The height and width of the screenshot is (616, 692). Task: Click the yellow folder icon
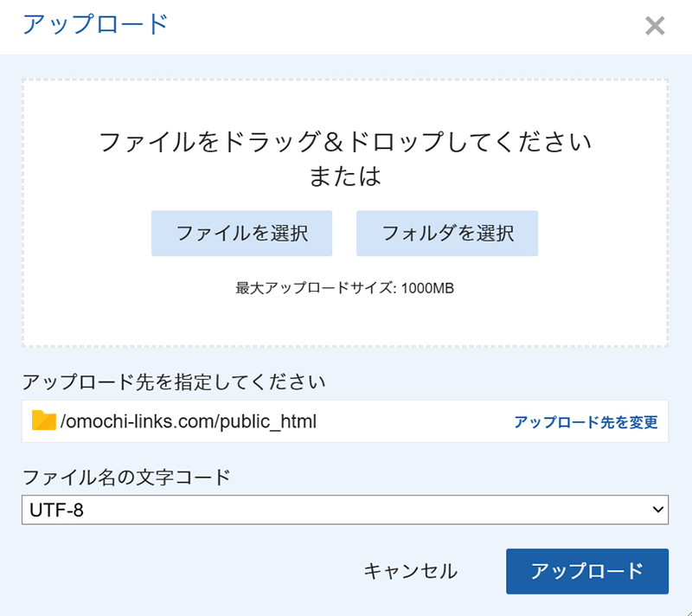coord(43,421)
